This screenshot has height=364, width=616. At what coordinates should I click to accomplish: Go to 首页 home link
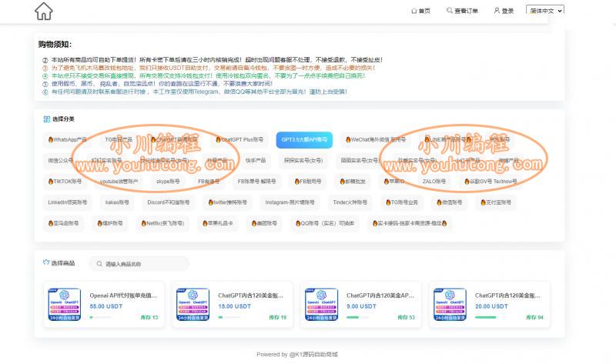pos(420,11)
